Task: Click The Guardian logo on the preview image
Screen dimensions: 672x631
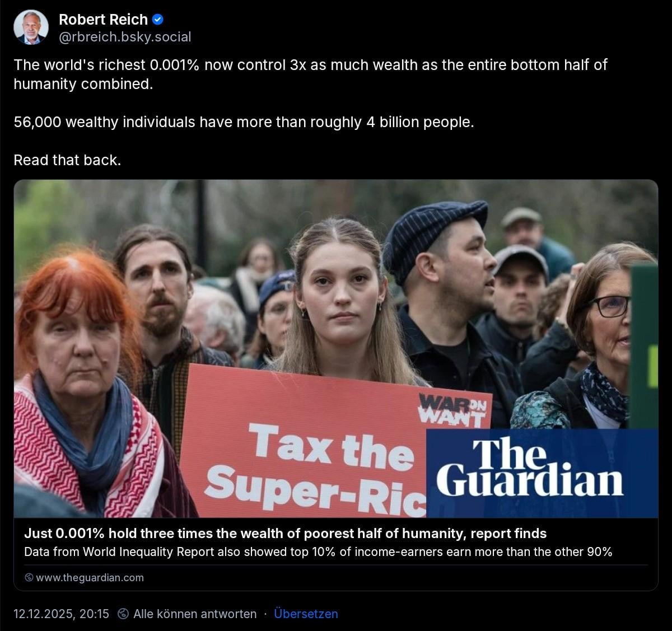Action: pyautogui.click(x=529, y=469)
